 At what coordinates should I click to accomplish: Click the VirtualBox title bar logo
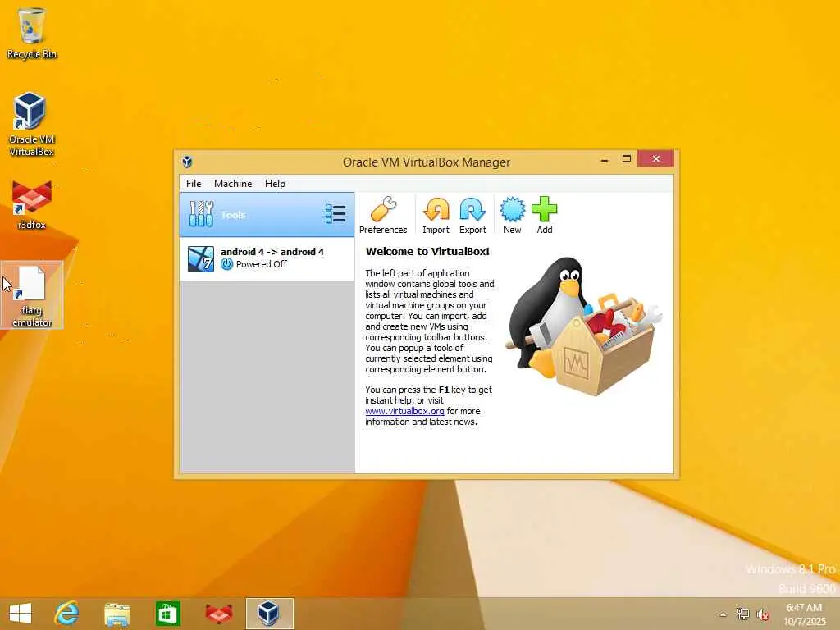pyautogui.click(x=187, y=162)
